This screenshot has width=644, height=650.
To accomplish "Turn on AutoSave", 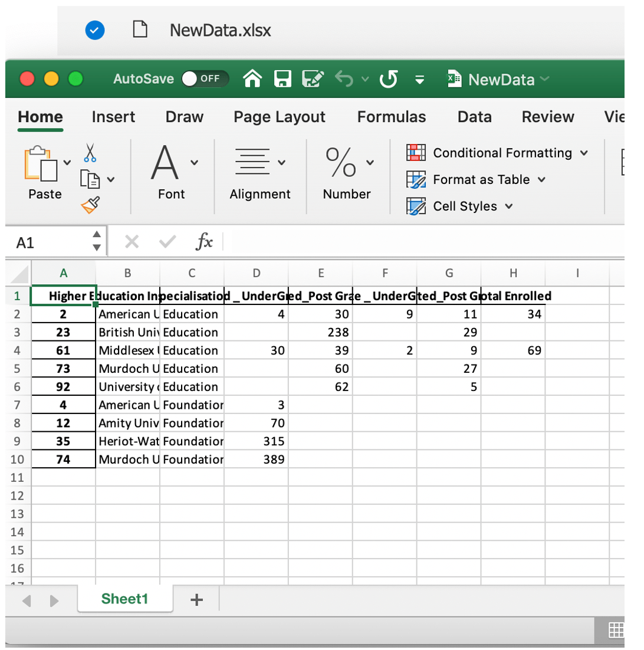I will [205, 79].
